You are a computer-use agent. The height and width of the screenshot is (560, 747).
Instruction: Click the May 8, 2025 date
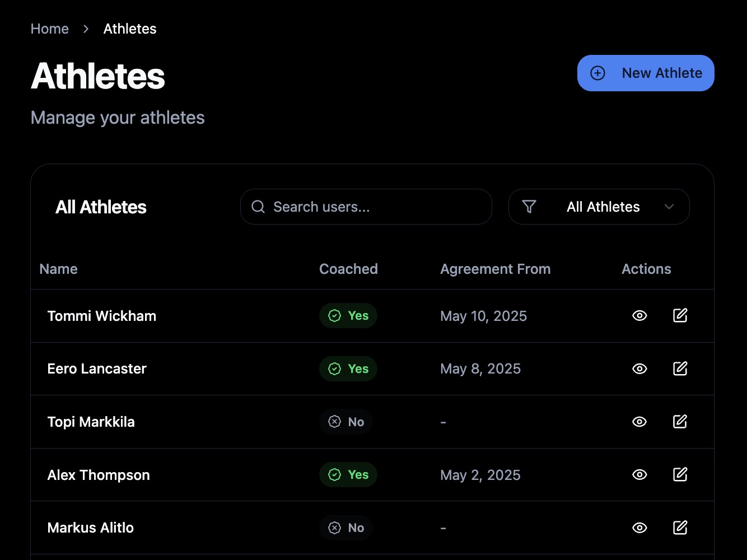pyautogui.click(x=480, y=368)
